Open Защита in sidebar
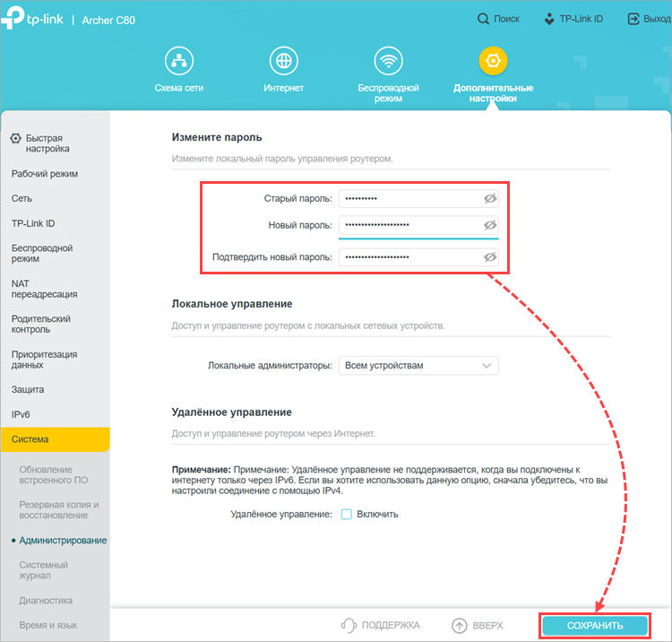Screen dimensions: 672x642 28,390
